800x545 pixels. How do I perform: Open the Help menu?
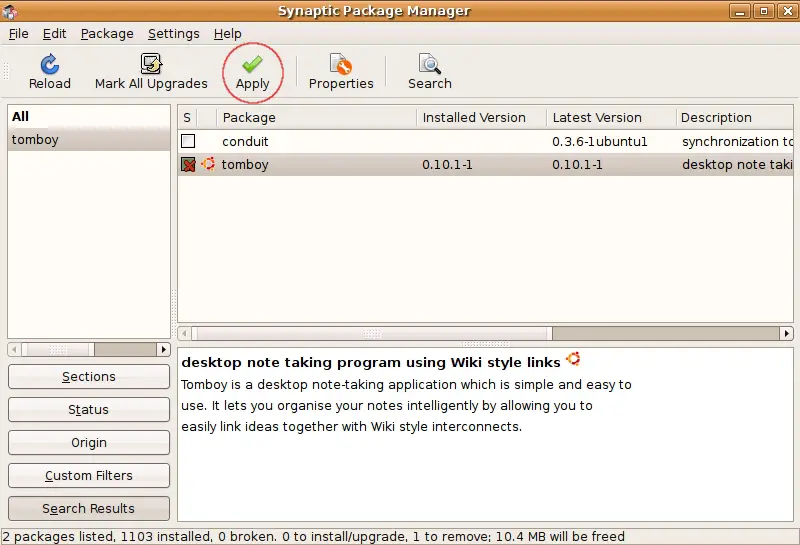point(228,34)
